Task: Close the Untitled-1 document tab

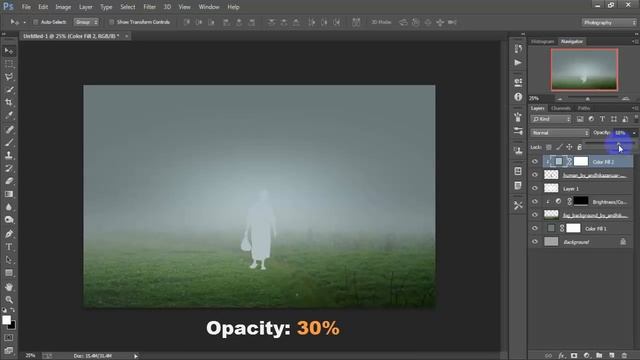Action: [127, 36]
